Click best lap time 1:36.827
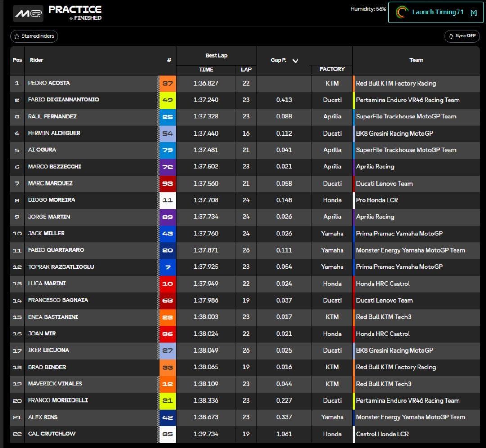This screenshot has height=448, width=486. (206, 83)
